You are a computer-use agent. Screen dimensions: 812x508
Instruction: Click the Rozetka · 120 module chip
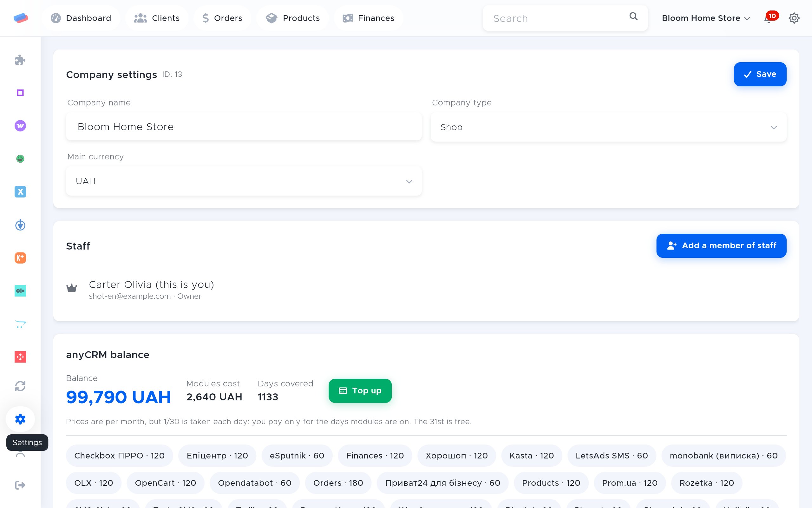(x=706, y=483)
